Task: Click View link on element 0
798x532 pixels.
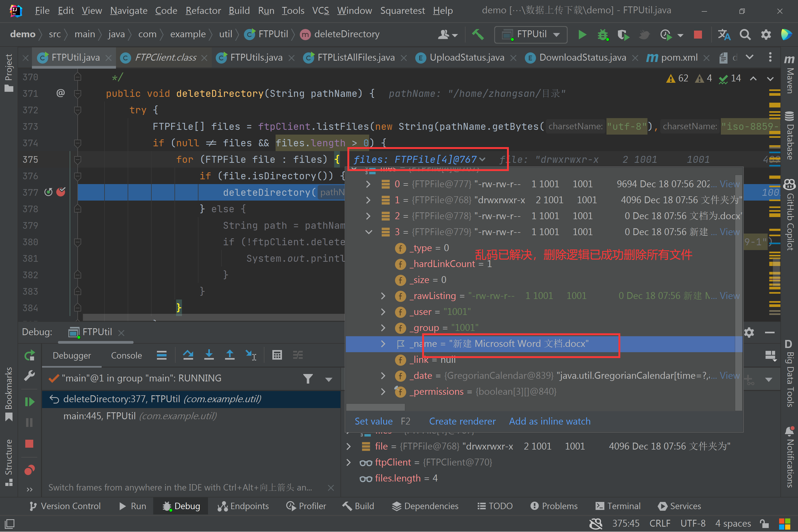Action: pos(729,184)
